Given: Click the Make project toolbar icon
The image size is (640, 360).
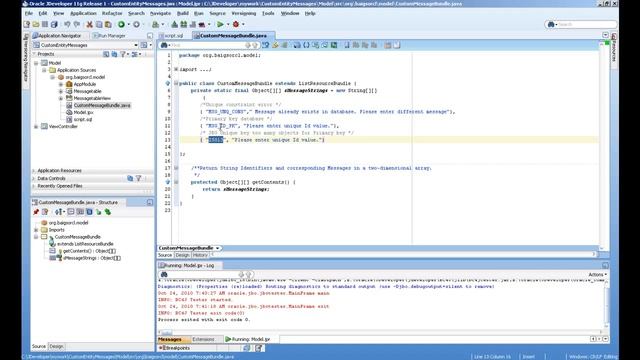Looking at the screenshot, I should pos(174,24).
